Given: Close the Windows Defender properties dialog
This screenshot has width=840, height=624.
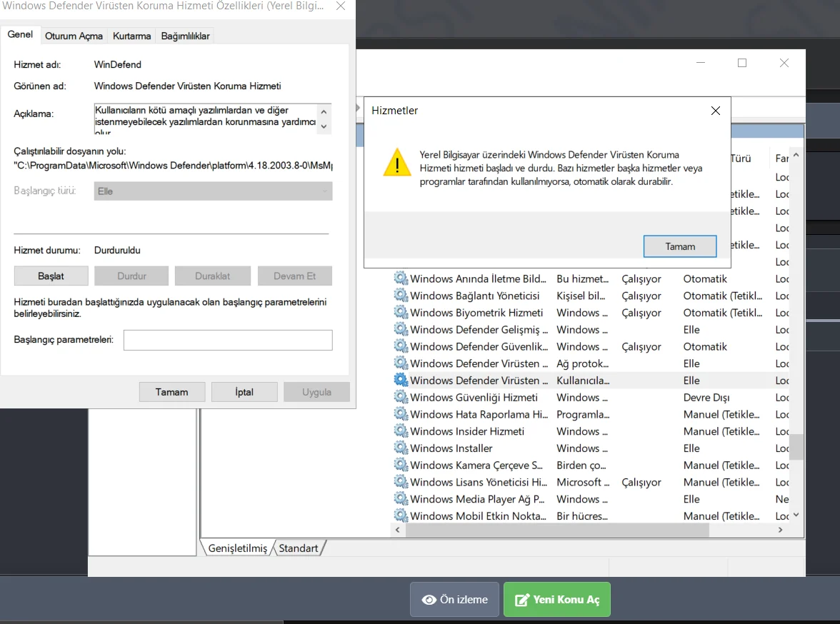Looking at the screenshot, I should 340,6.
